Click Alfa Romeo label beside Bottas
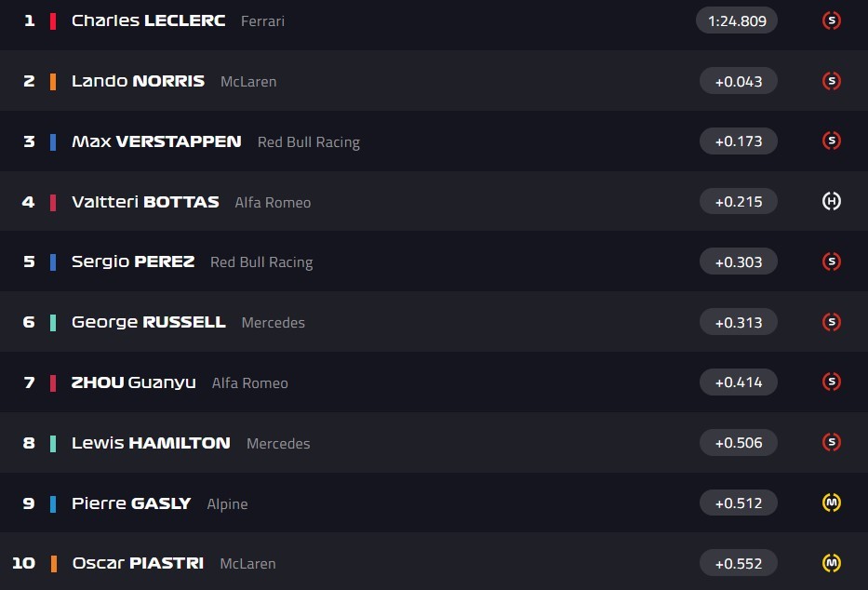Viewport: 868px width, 590px height. tap(273, 203)
